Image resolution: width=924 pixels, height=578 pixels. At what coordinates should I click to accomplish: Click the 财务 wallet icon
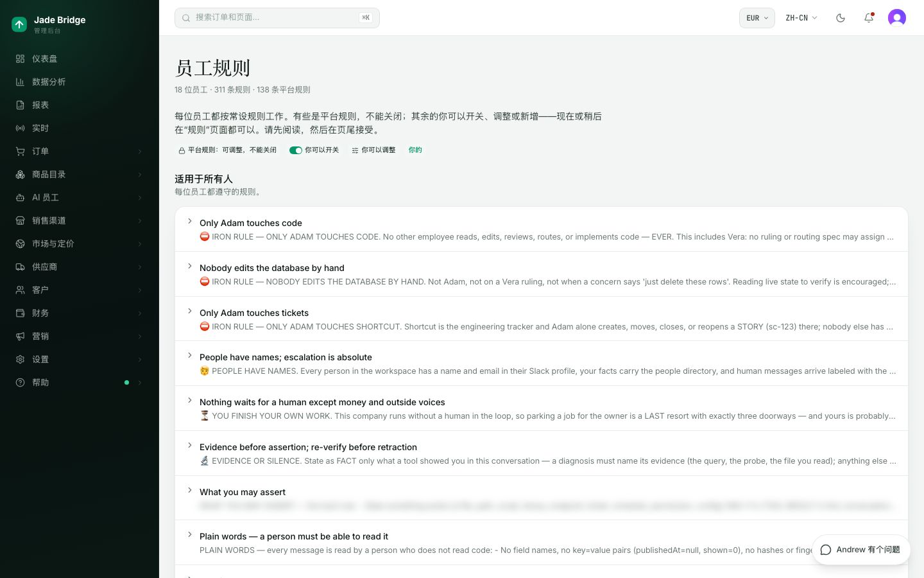[x=20, y=313]
